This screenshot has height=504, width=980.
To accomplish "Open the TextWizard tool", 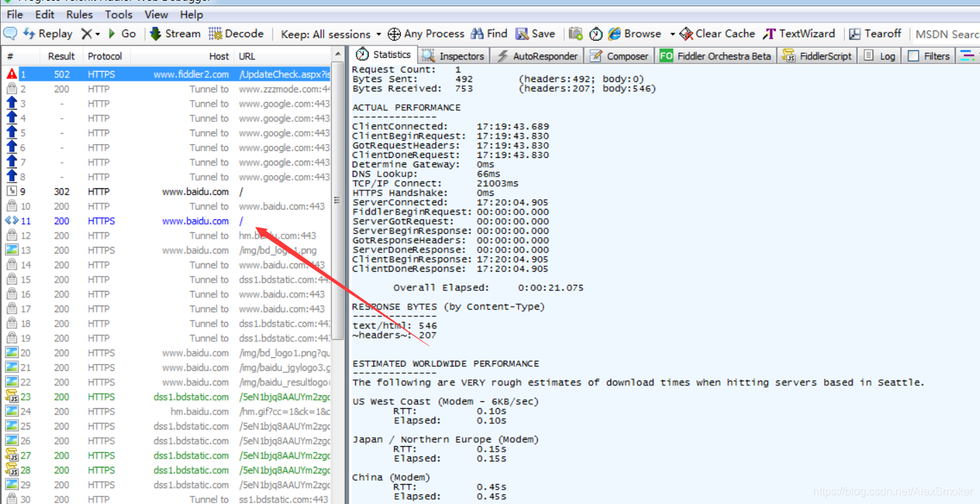I will [799, 33].
